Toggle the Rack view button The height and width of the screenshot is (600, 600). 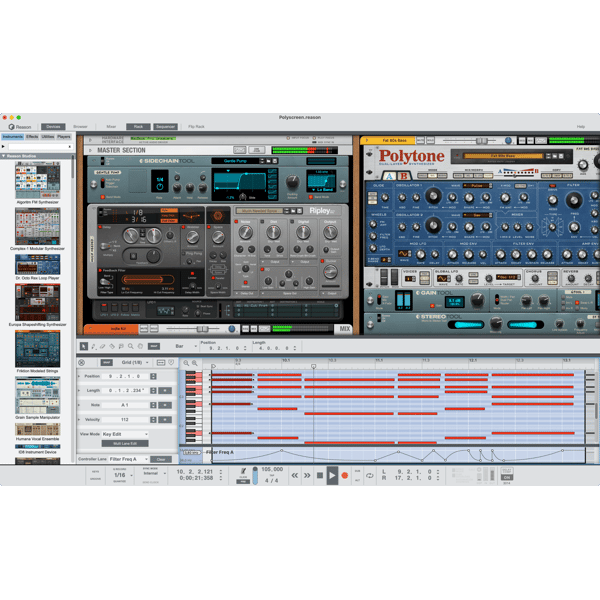tap(139, 127)
